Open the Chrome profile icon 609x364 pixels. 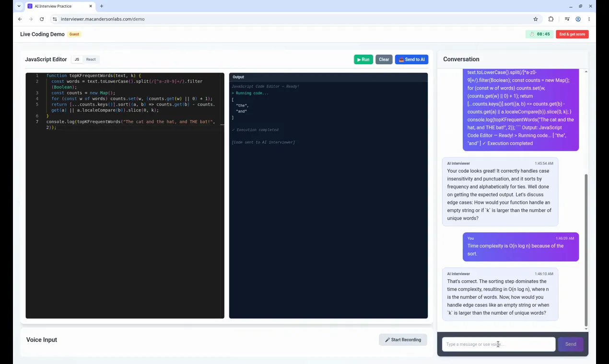578,19
